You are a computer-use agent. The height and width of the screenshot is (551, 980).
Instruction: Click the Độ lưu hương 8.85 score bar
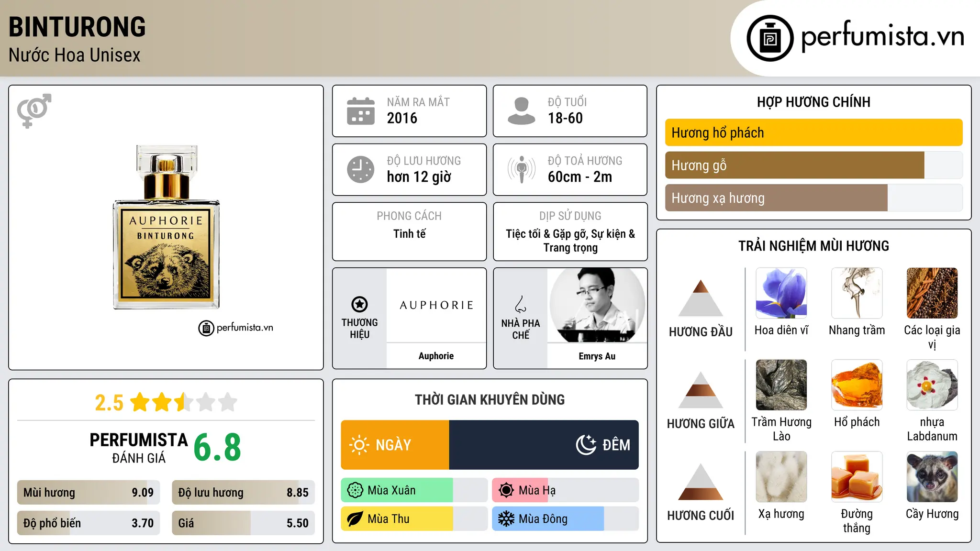click(243, 493)
